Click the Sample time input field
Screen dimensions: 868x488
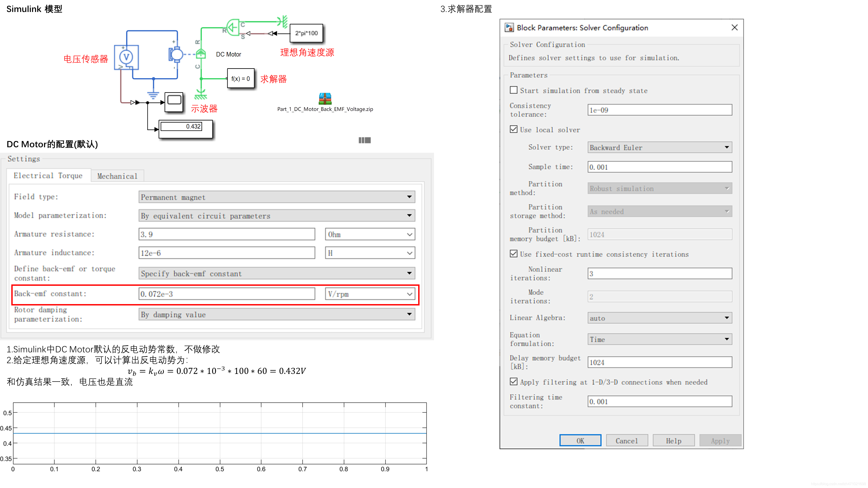pos(659,167)
